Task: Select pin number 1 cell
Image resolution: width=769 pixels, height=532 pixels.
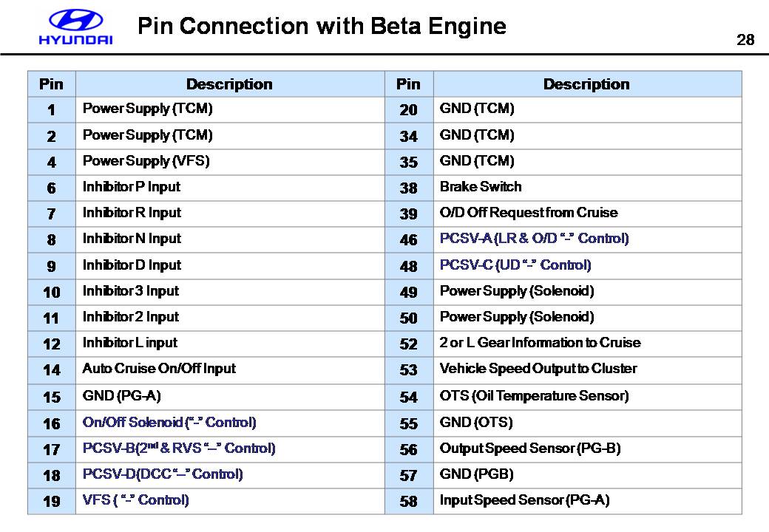Action: point(51,110)
